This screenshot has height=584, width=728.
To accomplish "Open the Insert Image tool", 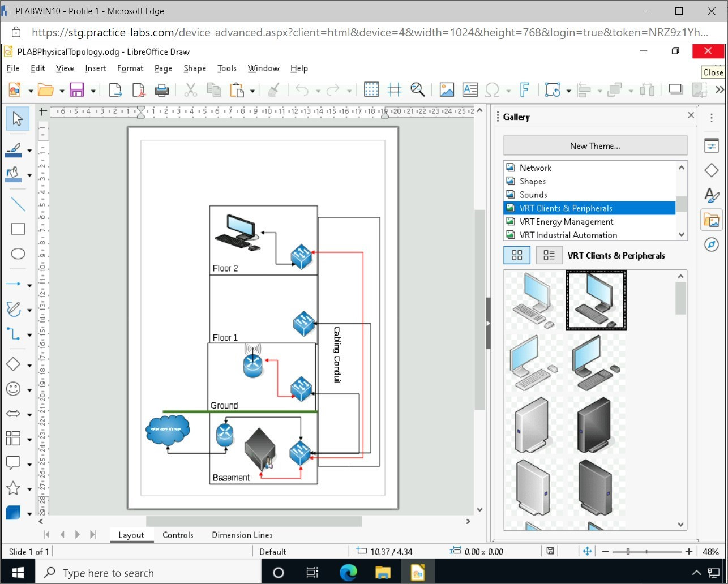I will pyautogui.click(x=447, y=90).
